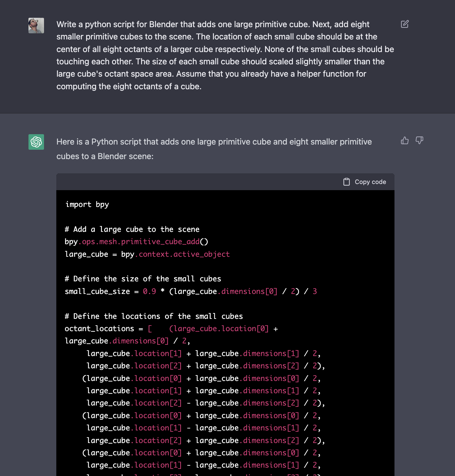Click the green ChatGPT logo avatar
Screen dimensions: 455x476
coord(36,142)
